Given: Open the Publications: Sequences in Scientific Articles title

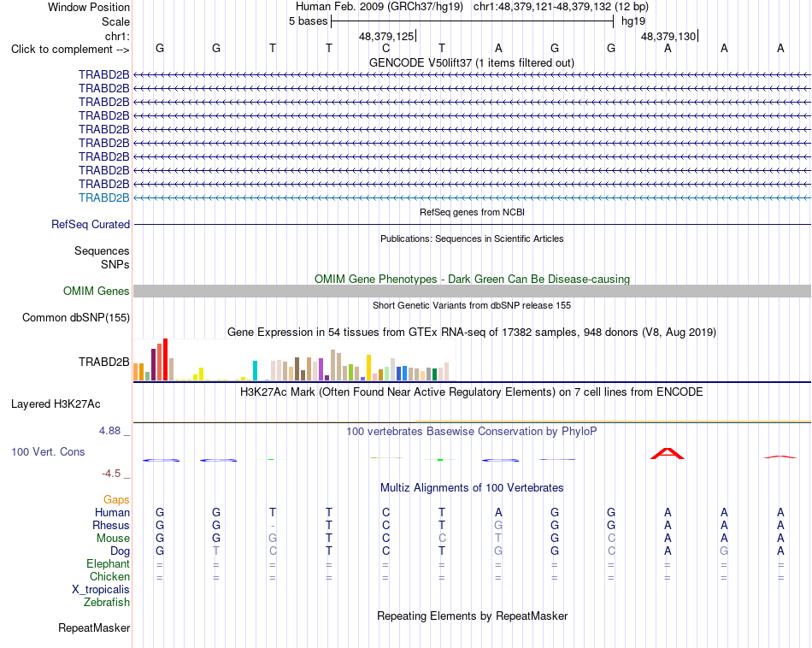Looking at the screenshot, I should (x=472, y=239).
